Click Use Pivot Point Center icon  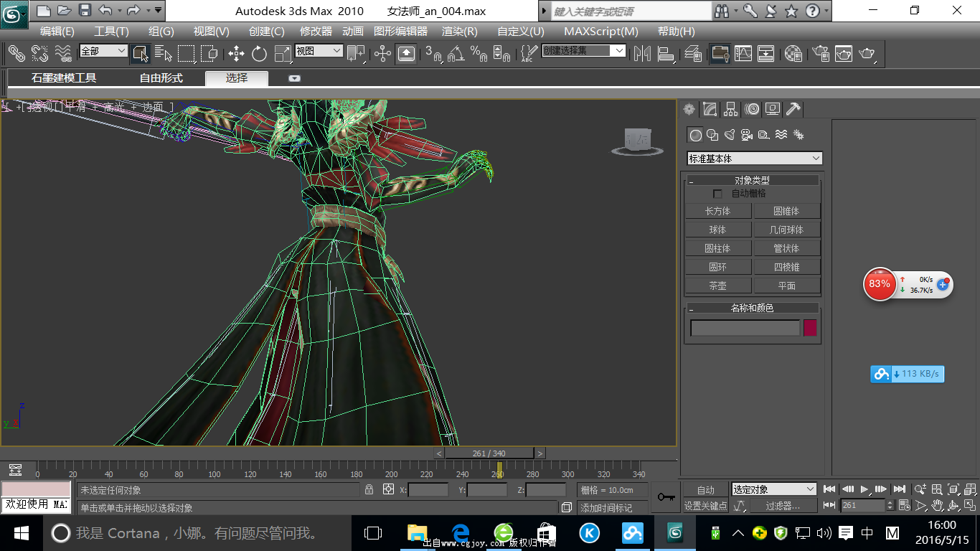(x=356, y=53)
